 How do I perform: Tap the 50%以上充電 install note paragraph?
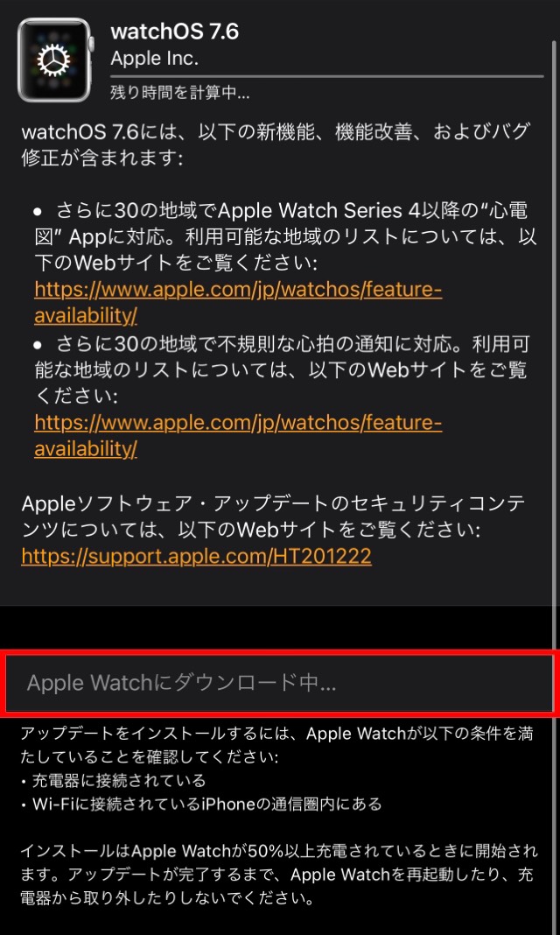tap(279, 872)
